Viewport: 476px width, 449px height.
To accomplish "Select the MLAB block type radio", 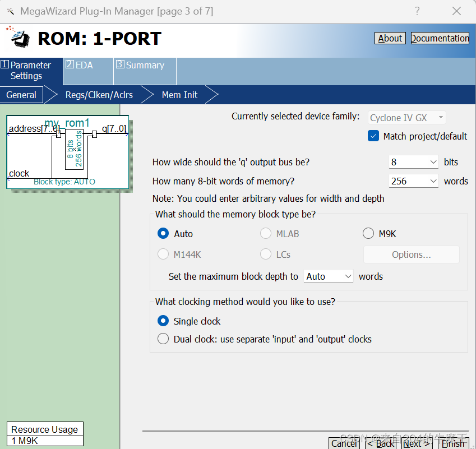I will click(x=266, y=233).
